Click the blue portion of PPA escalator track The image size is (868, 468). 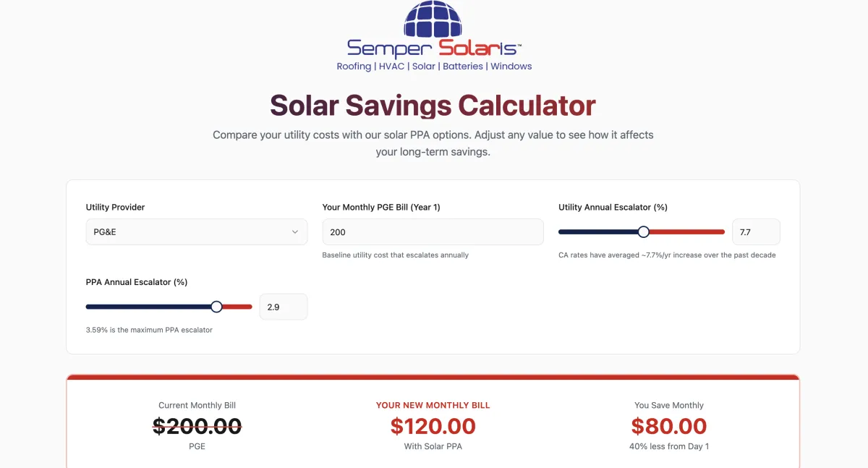(145, 307)
